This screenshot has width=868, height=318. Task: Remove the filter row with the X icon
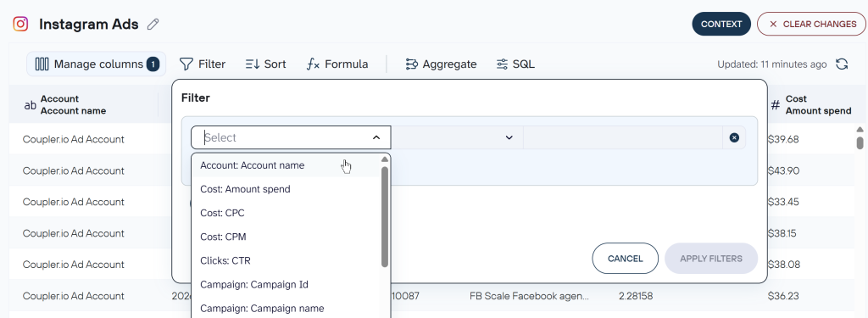tap(734, 137)
